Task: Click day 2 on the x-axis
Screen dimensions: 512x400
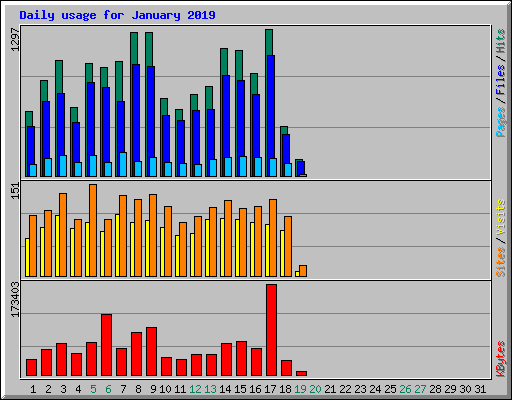Action: (48, 389)
